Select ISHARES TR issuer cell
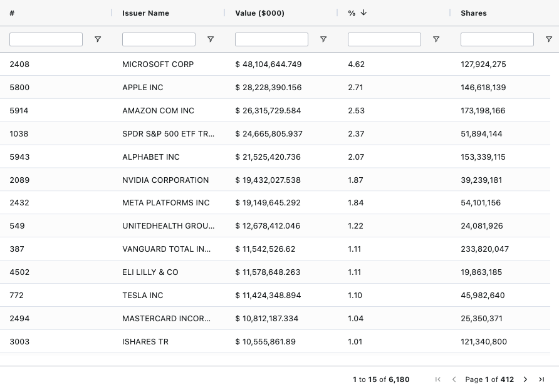This screenshot has height=392, width=559. click(145, 341)
